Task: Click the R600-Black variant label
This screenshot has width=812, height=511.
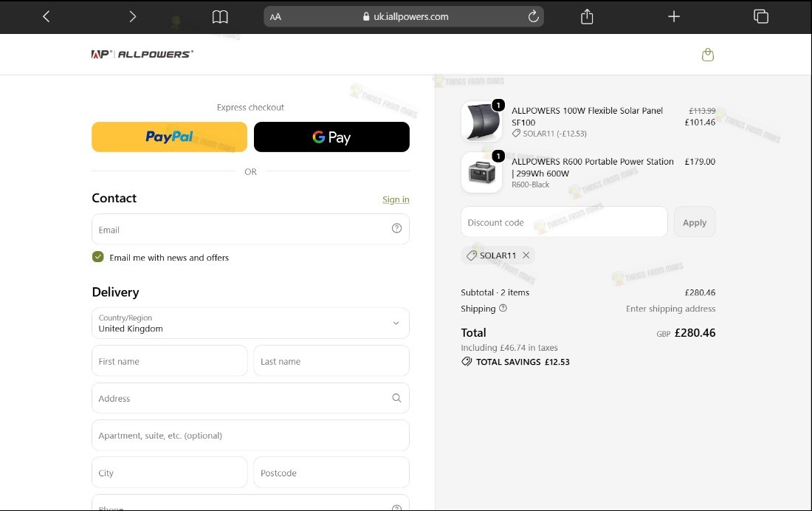Action: (x=530, y=185)
